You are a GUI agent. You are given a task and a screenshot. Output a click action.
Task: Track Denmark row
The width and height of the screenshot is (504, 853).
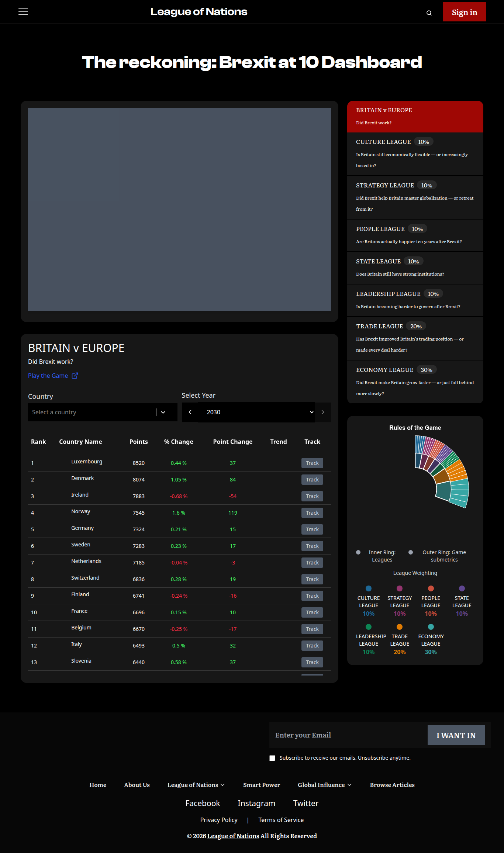tap(312, 480)
